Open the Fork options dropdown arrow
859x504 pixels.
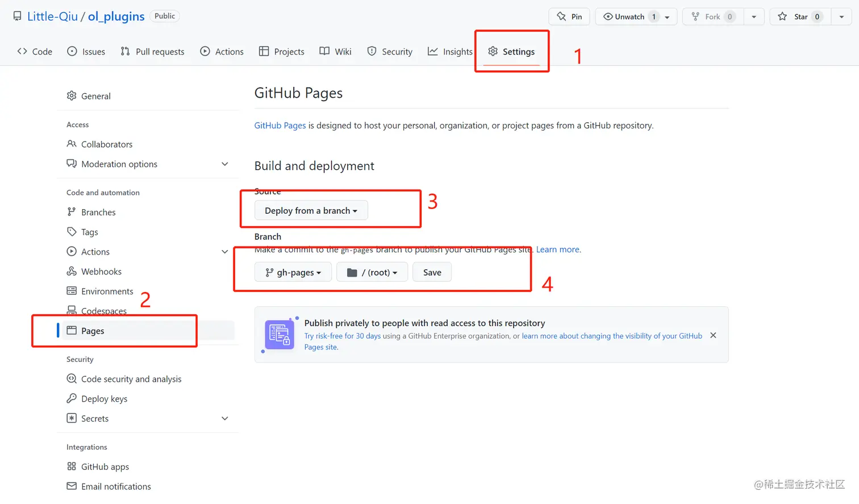tap(754, 16)
